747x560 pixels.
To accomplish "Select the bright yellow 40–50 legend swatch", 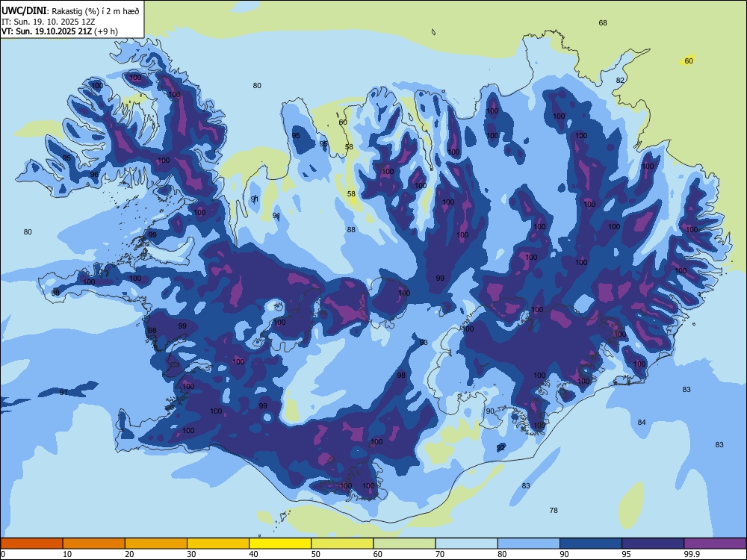I will [x=280, y=544].
